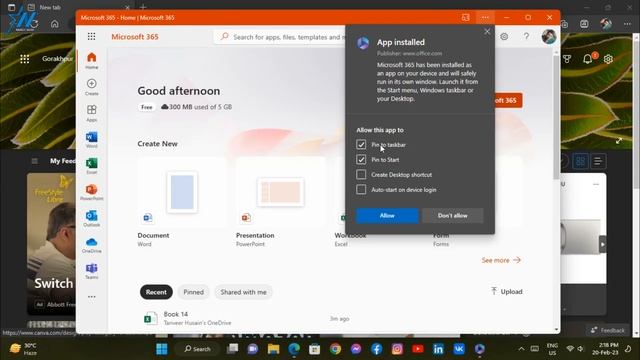Click the search box for apps and files
This screenshot has width=640, height=360.
pyautogui.click(x=280, y=37)
